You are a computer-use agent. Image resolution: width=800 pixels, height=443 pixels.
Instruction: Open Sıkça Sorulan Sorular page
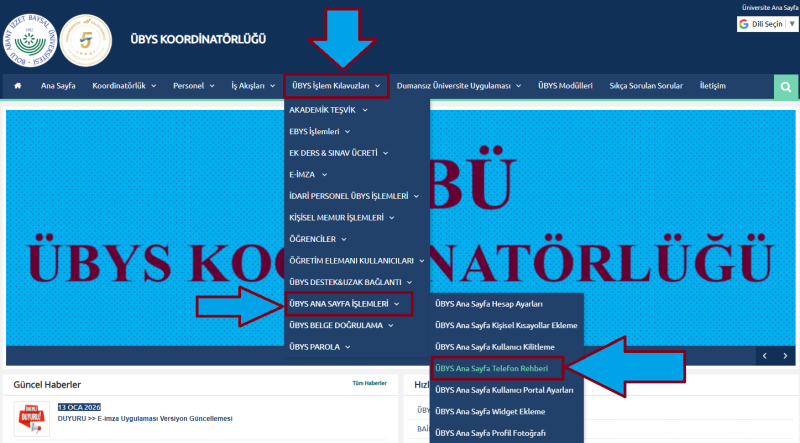pyautogui.click(x=646, y=86)
